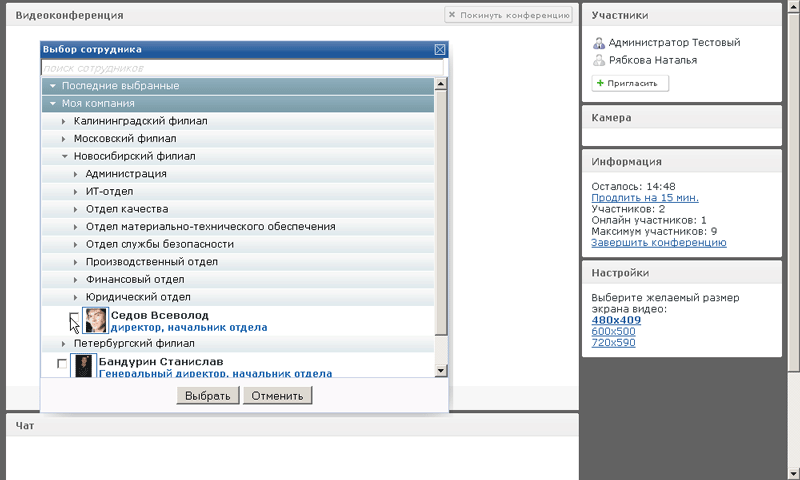Expand Отдел материально-технического обеспечения
Image resolution: width=800 pixels, height=480 pixels.
(x=76, y=227)
